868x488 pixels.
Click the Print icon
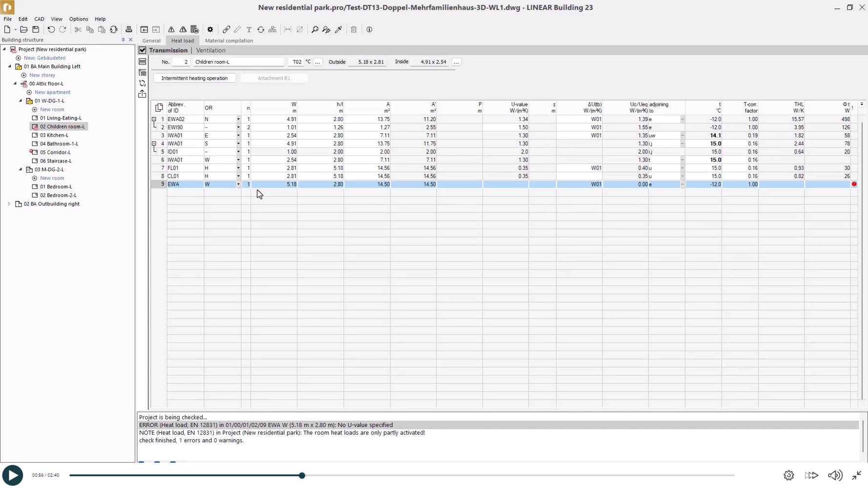pos(129,29)
